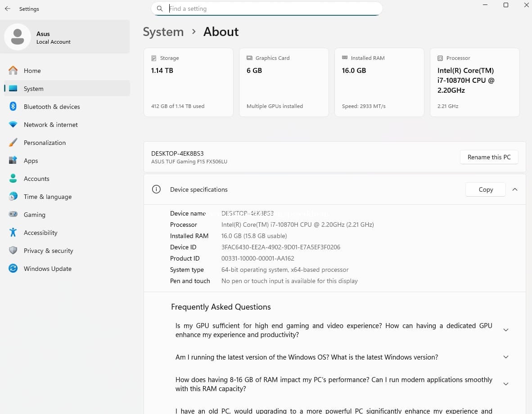532x414 pixels.
Task: Expand the GPU sufficient FAQ question
Action: pos(505,330)
